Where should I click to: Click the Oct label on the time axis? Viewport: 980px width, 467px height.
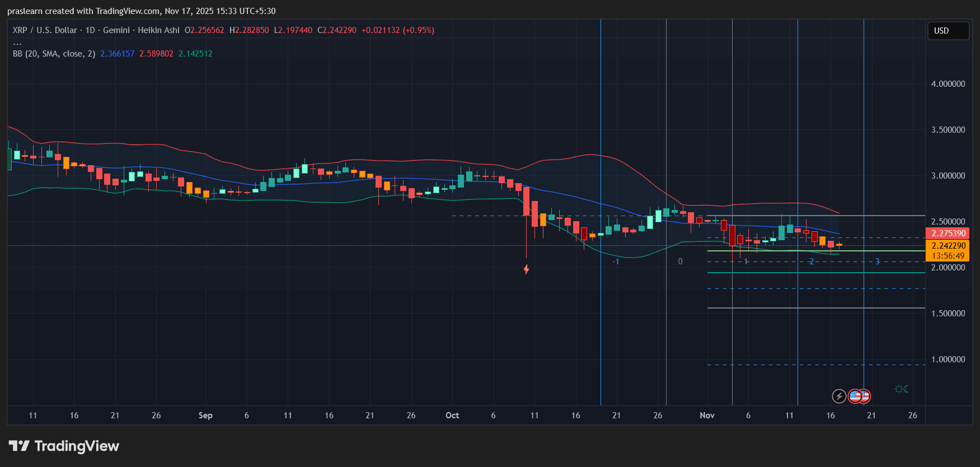click(x=452, y=415)
